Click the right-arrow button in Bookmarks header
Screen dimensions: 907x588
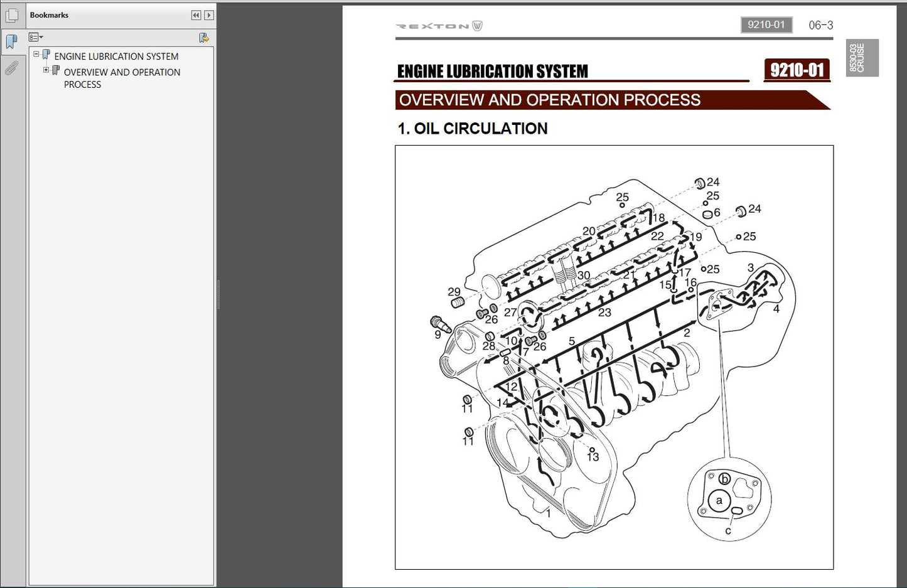209,15
